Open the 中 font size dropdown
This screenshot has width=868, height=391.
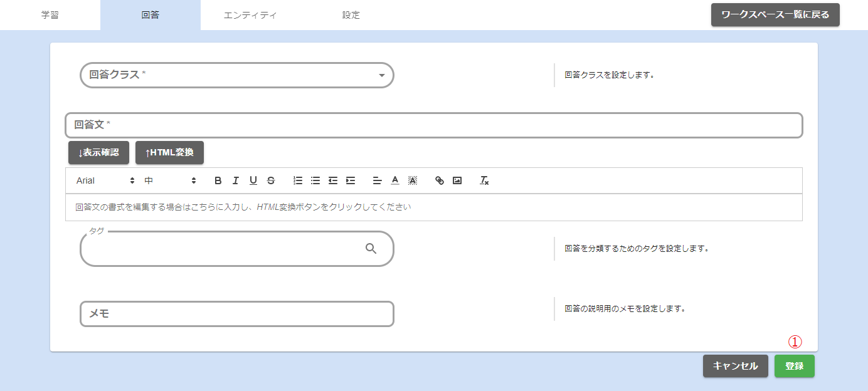point(171,180)
